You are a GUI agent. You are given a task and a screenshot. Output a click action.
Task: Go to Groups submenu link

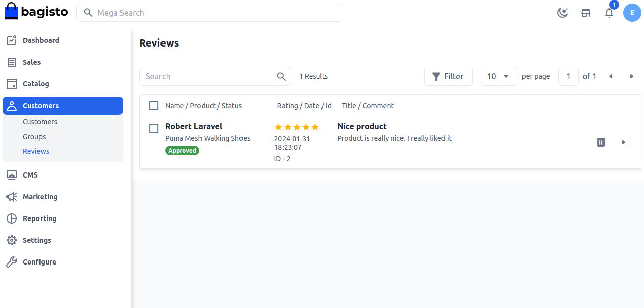pos(34,137)
